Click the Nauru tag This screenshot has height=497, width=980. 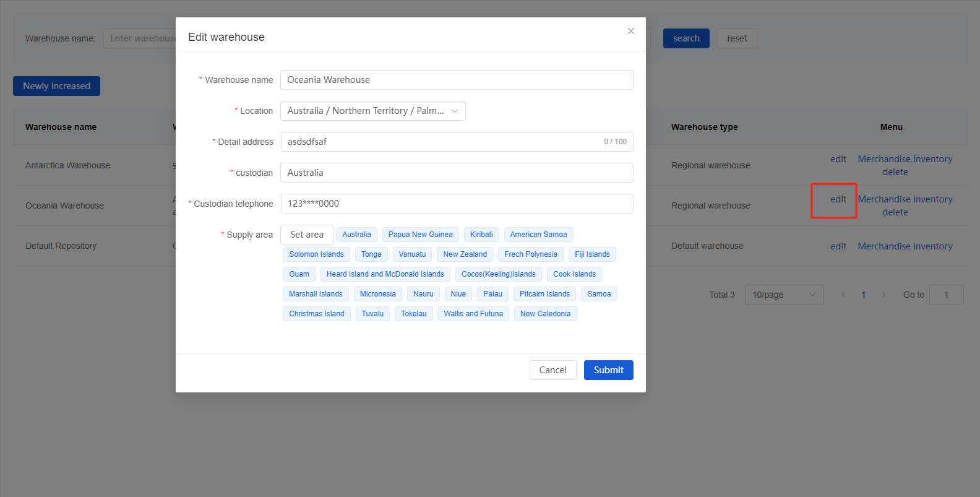423,294
